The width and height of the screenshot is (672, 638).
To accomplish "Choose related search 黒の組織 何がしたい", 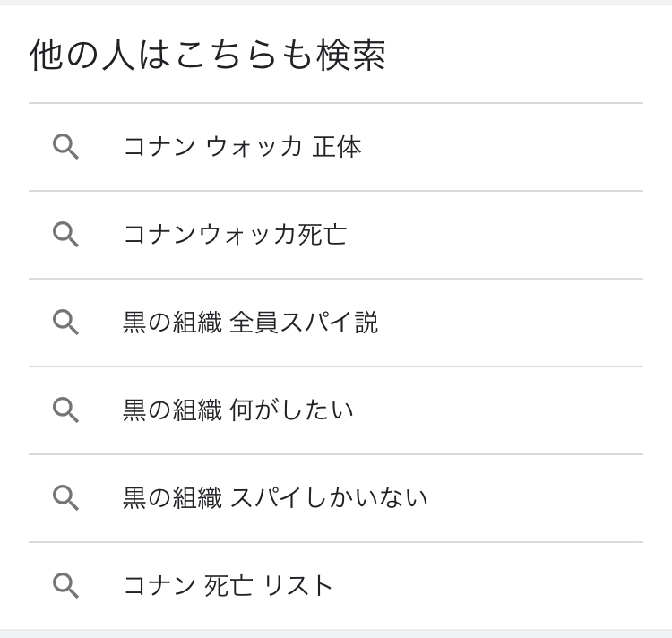I will point(237,410).
